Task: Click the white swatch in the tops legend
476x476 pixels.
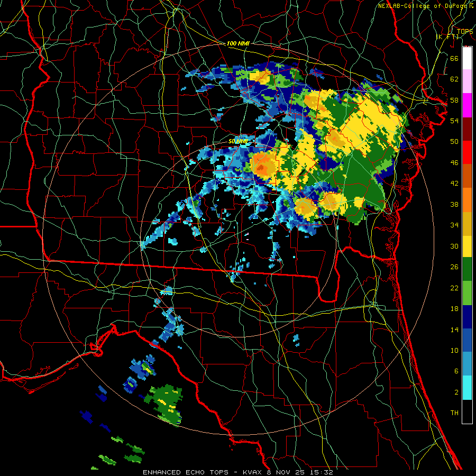Action: click(x=467, y=58)
